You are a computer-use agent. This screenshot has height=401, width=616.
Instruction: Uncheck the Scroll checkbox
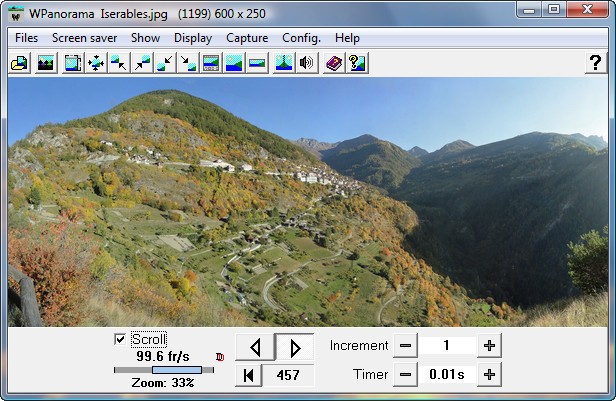tap(120, 339)
